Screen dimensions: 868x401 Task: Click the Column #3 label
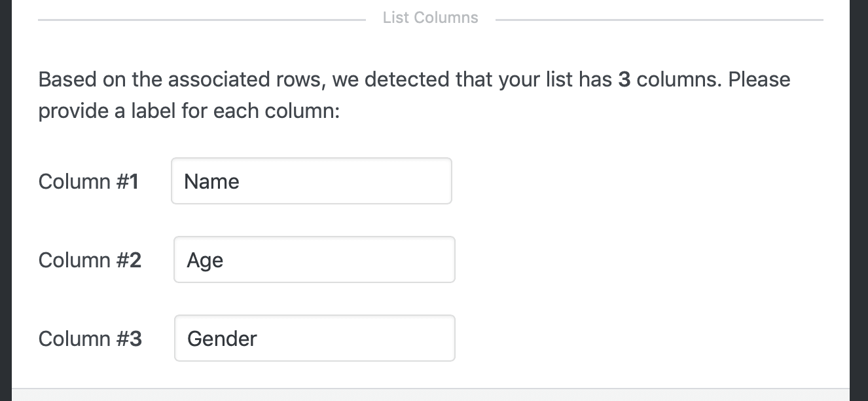(x=89, y=339)
